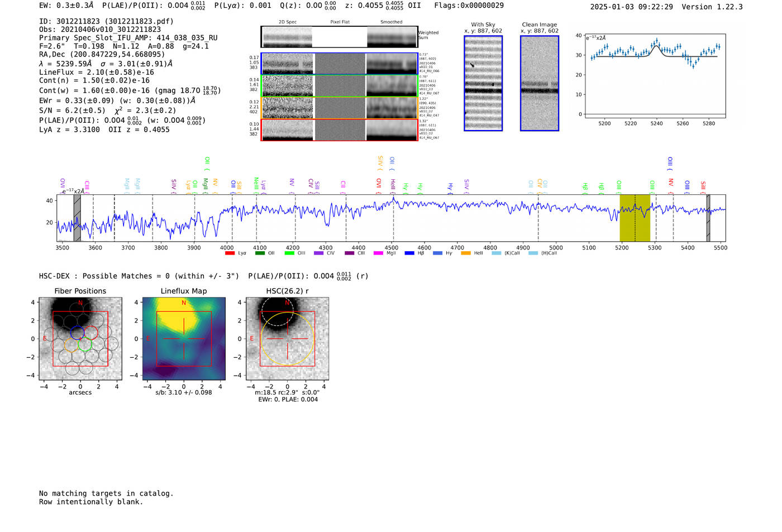Open the Lineflux Map panel
Image resolution: width=782 pixels, height=532 pixels.
pos(184,339)
